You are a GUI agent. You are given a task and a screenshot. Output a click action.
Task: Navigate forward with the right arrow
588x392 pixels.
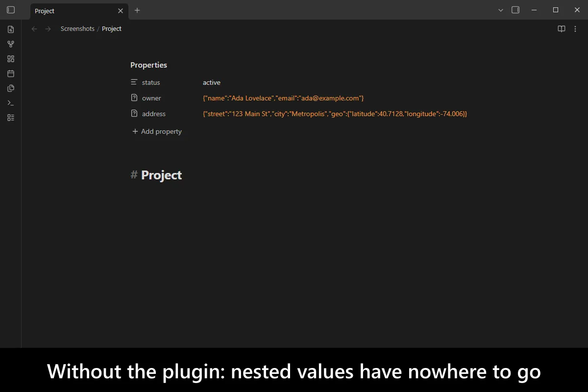tap(48, 29)
